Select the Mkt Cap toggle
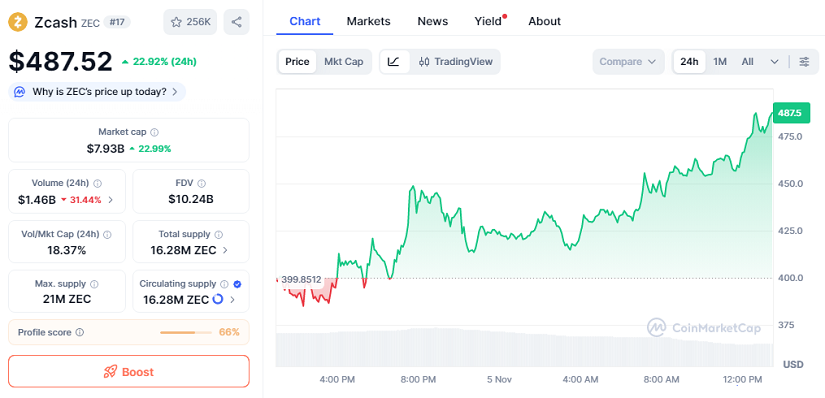The width and height of the screenshot is (825, 398). (344, 62)
